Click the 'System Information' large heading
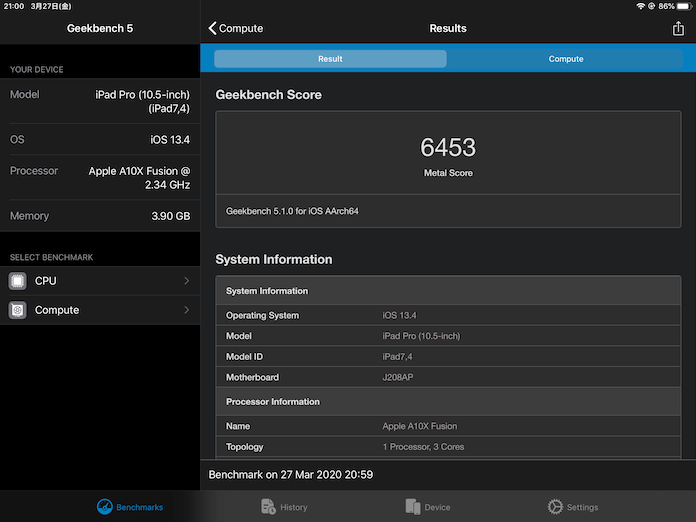Screen dimensions: 696x522 pyautogui.click(x=273, y=259)
